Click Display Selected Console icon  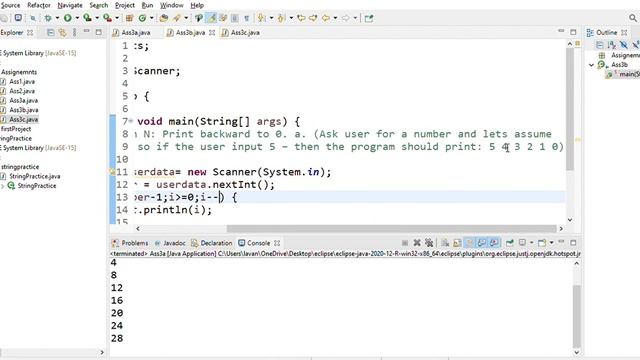522,243
